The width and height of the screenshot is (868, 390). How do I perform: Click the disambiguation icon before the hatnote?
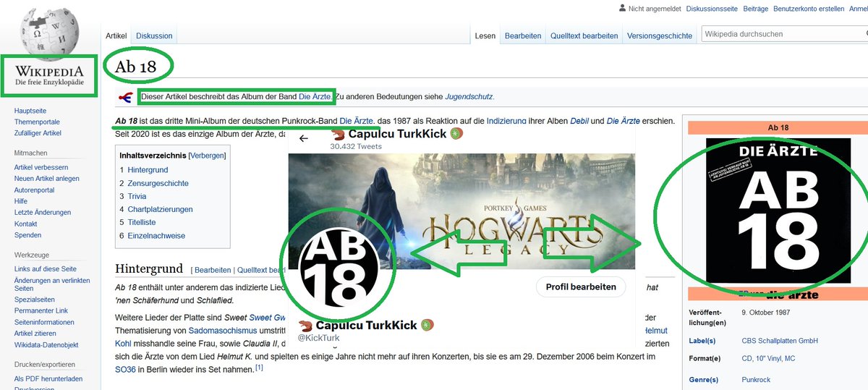click(126, 96)
